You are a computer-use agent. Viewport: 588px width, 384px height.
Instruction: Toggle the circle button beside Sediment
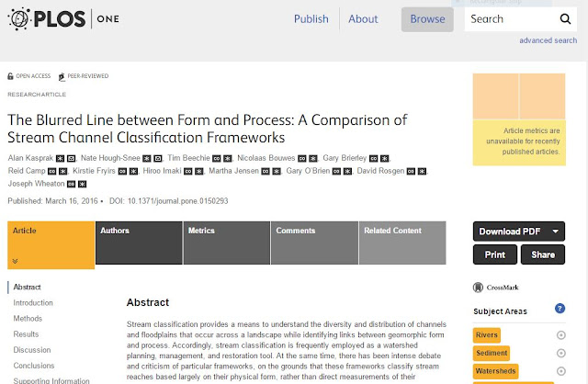pos(560,353)
